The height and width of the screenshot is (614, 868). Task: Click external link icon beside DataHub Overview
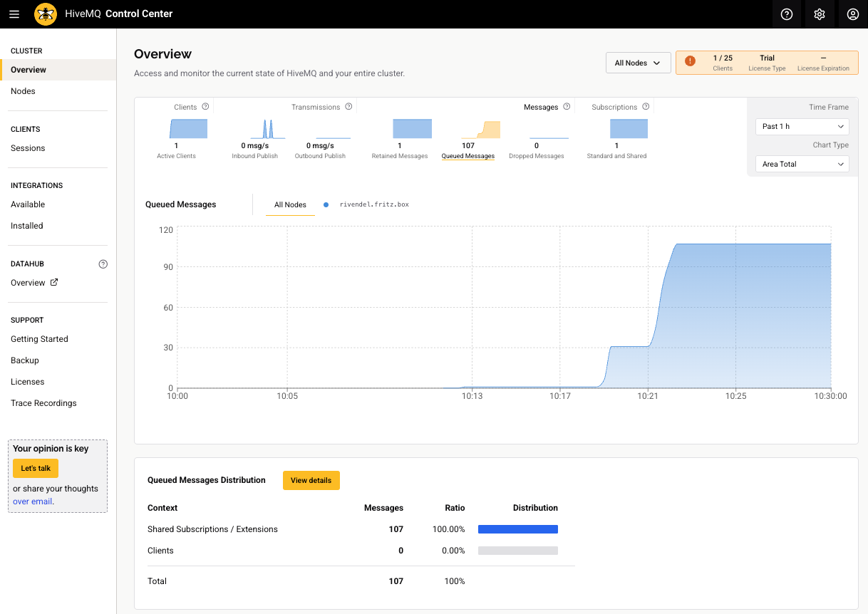coord(53,282)
